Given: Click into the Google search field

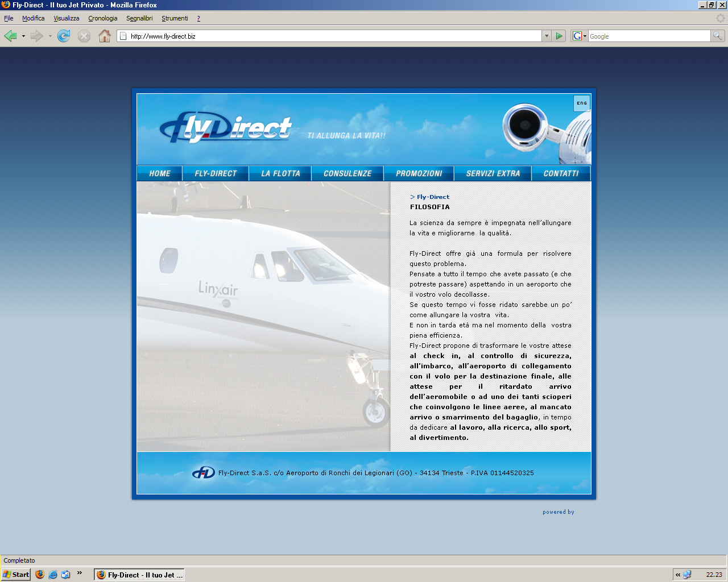Looking at the screenshot, I should (648, 36).
